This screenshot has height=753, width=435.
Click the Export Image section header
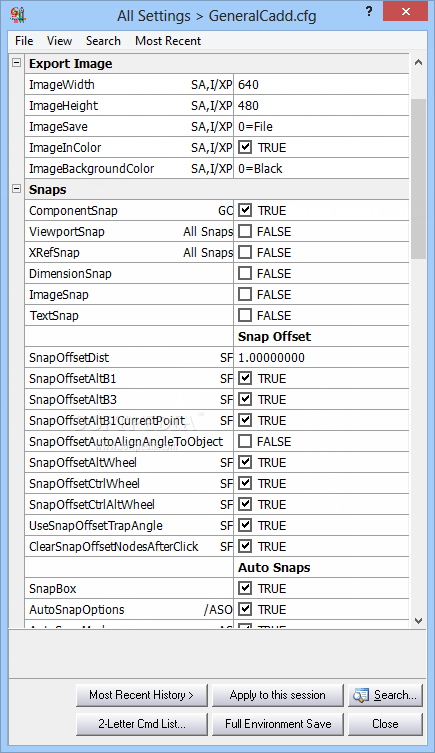tap(71, 63)
